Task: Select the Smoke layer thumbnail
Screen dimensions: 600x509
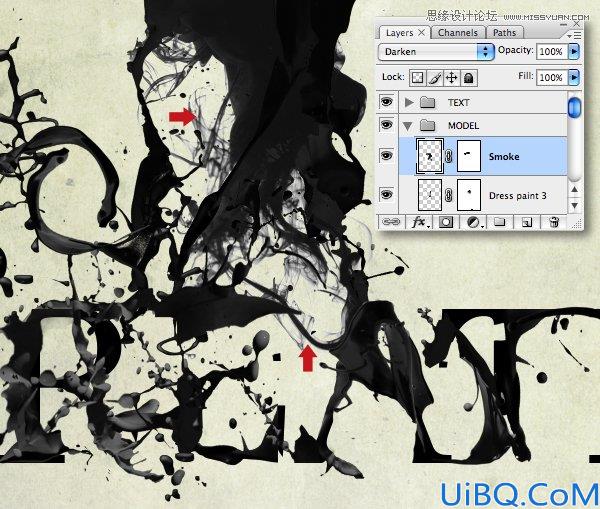Action: click(x=430, y=156)
